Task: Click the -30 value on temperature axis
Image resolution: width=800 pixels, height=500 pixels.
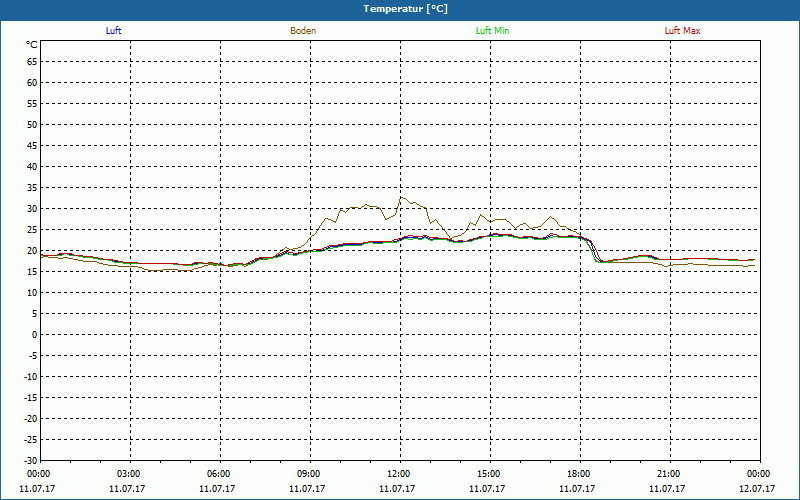Action: [31, 461]
